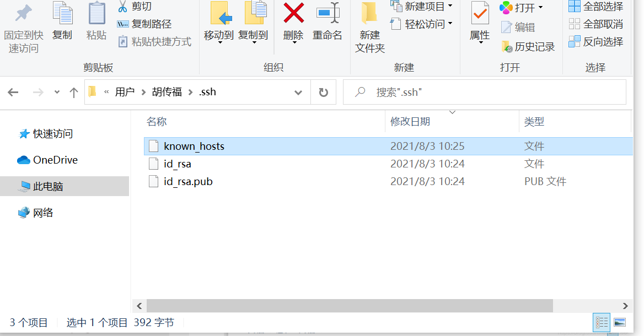Open OneDrive in navigation pane
The width and height of the screenshot is (644, 336).
click(47, 160)
